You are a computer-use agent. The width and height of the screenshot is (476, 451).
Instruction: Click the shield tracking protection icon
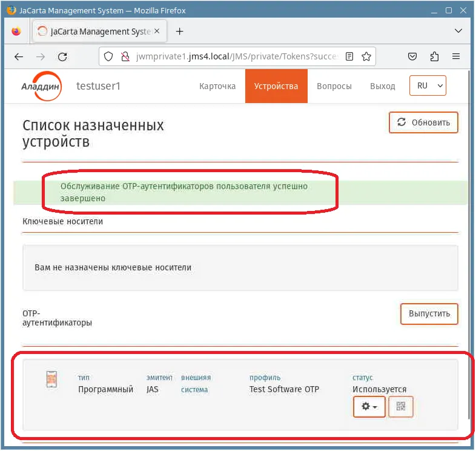tap(108, 56)
